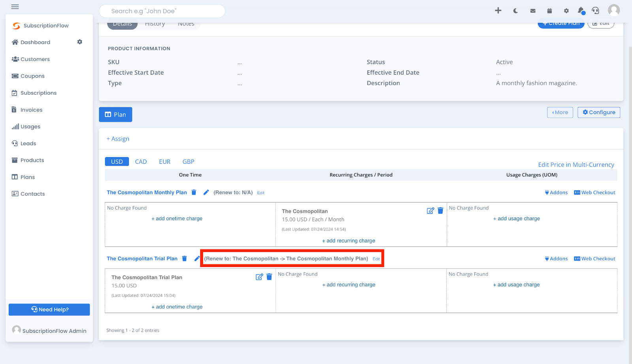Click the blue Plan tab button

coord(115,114)
